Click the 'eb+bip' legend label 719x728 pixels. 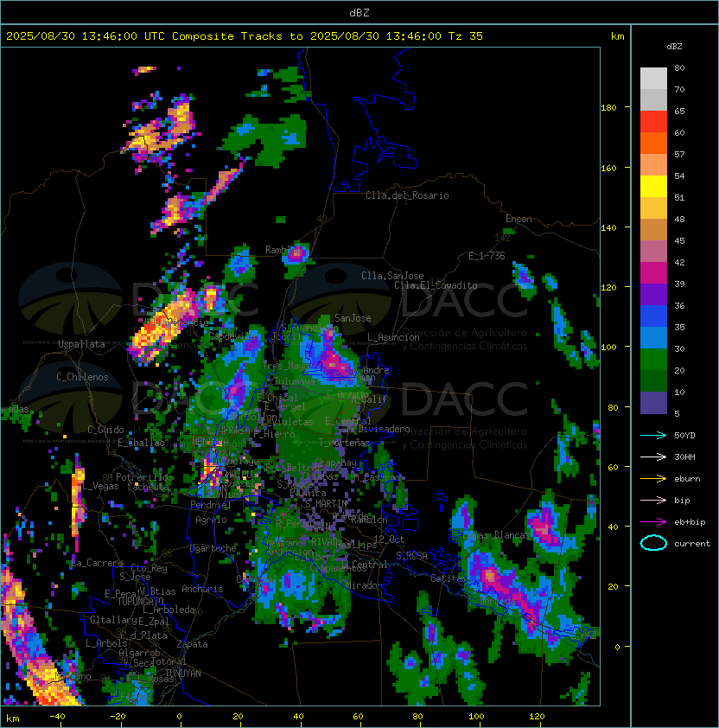click(690, 522)
